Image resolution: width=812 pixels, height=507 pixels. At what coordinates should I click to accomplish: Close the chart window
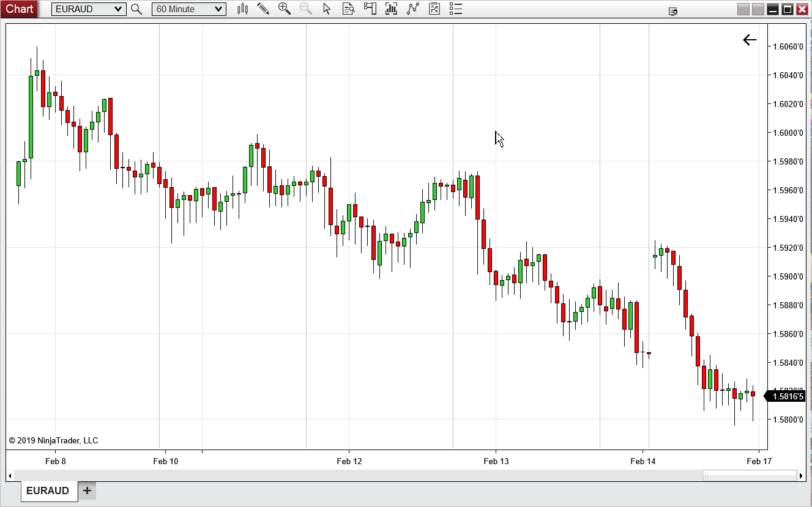(802, 9)
